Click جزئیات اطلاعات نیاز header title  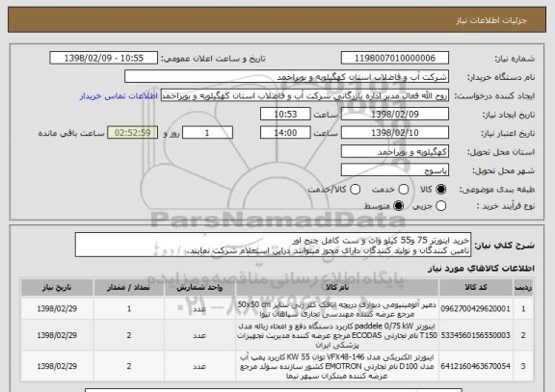(x=491, y=20)
